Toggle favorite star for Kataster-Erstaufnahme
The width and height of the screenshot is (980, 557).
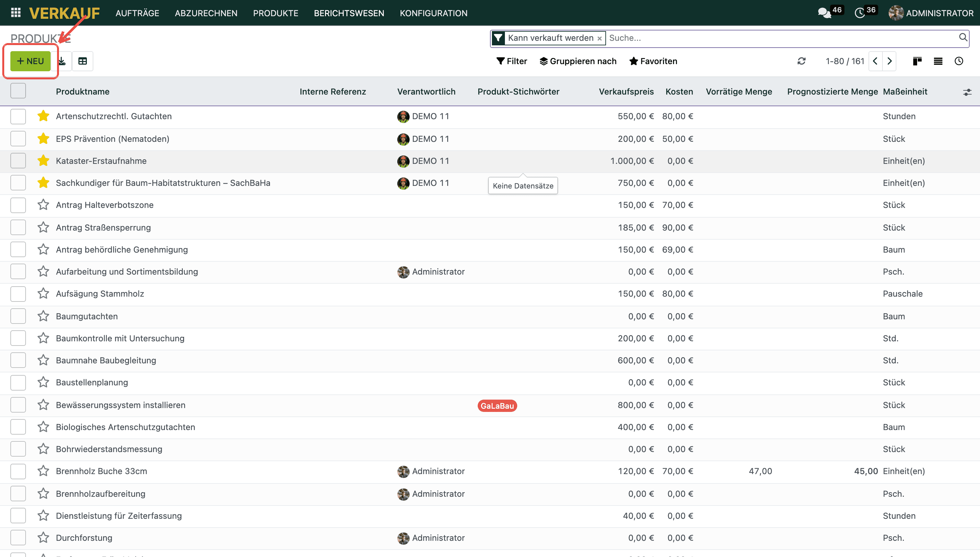pyautogui.click(x=43, y=161)
